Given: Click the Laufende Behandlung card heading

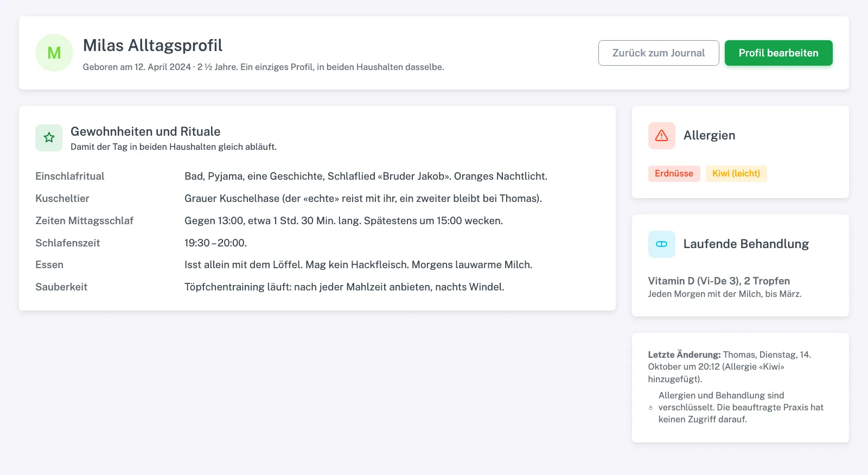Looking at the screenshot, I should (x=746, y=244).
